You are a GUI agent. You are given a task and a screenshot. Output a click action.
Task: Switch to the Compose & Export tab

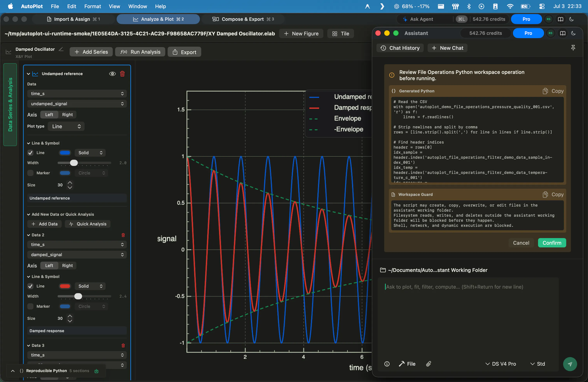tap(243, 19)
